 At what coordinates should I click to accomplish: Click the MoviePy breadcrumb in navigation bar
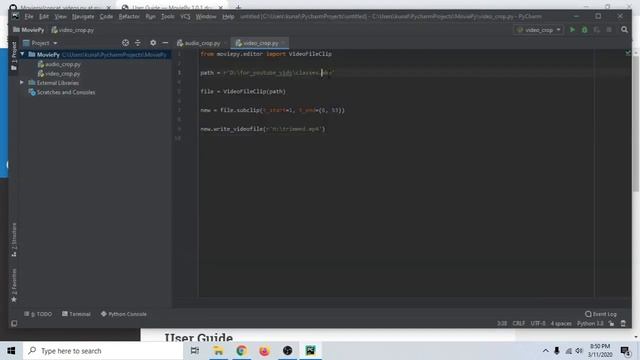pos(29,30)
